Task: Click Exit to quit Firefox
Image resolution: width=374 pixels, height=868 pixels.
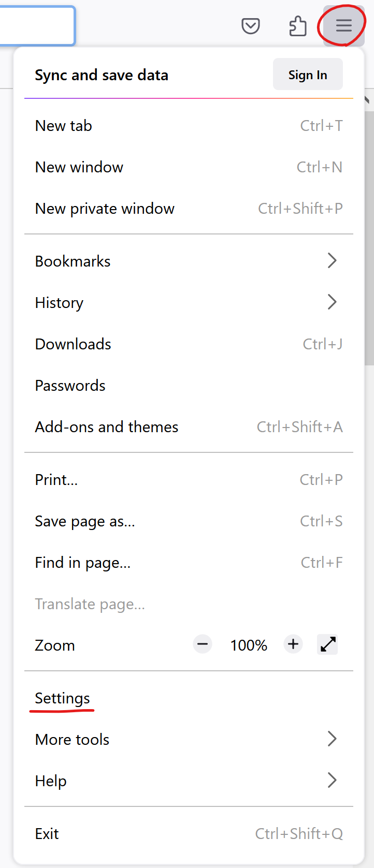Action: [47, 834]
